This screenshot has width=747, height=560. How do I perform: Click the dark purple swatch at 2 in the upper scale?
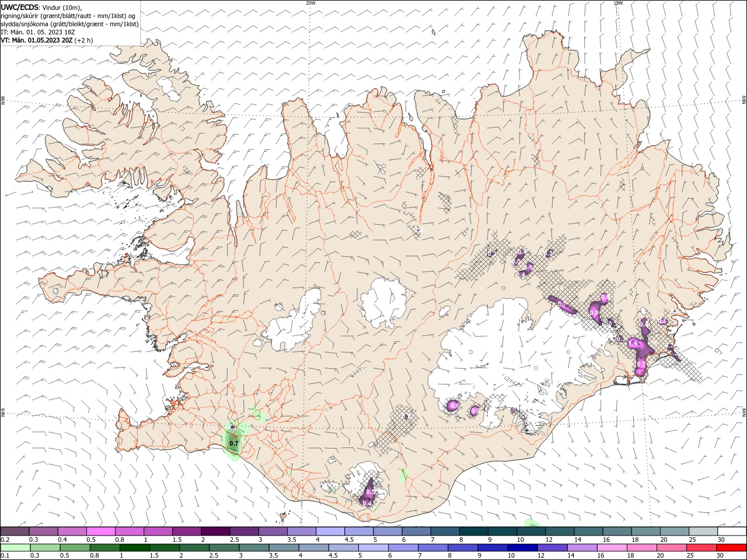point(215,531)
